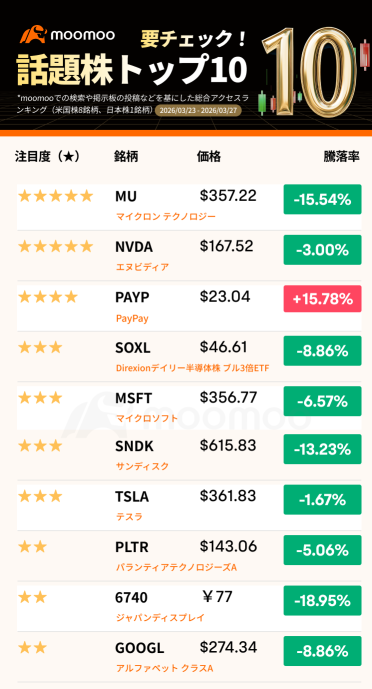Click the +15.78% red change badge
The height and width of the screenshot is (689, 372).
coord(322,299)
